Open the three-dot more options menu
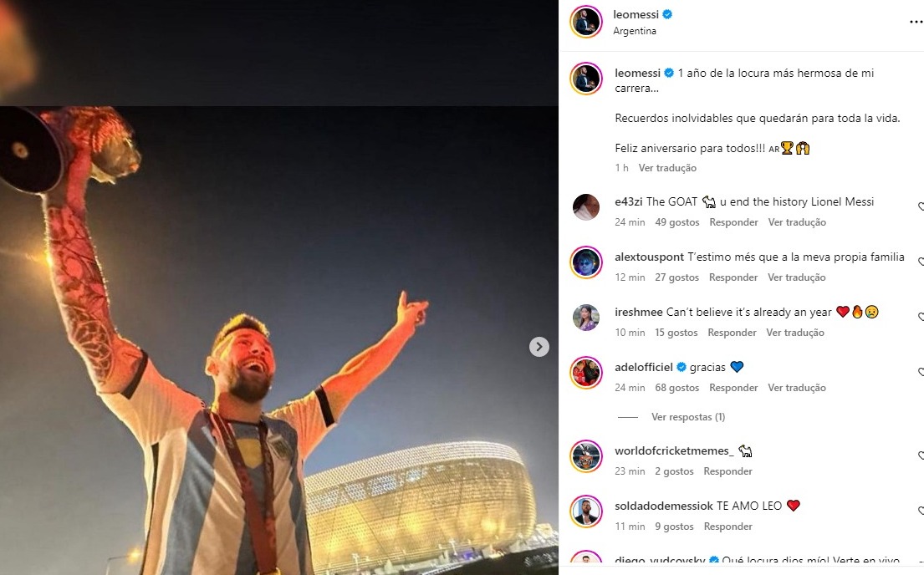This screenshot has height=575, width=924. 917,23
